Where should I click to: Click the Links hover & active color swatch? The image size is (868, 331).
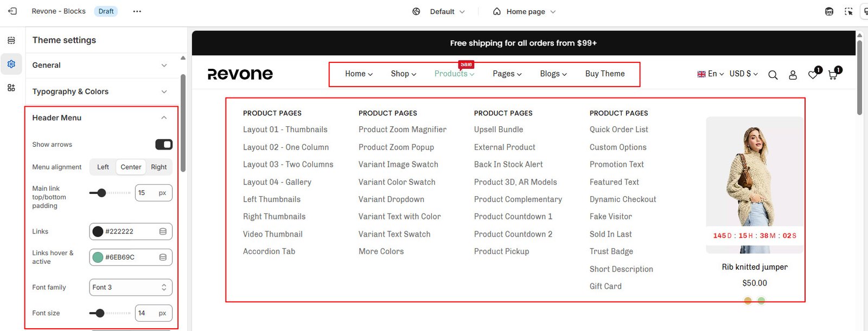coord(98,257)
